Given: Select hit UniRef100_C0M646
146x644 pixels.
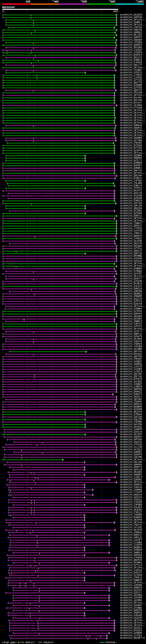Looking at the screenshot, I should click(131, 557).
